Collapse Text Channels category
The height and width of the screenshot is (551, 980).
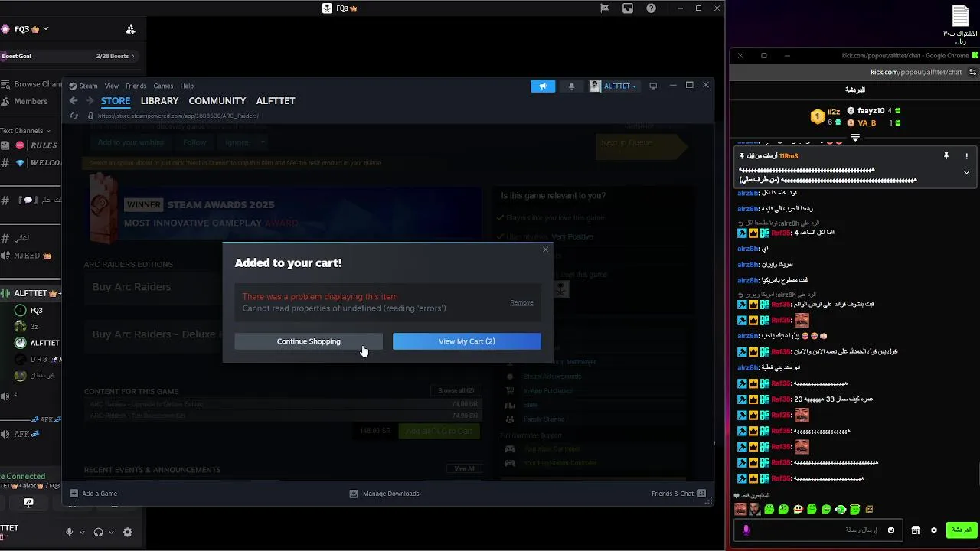(x=25, y=131)
